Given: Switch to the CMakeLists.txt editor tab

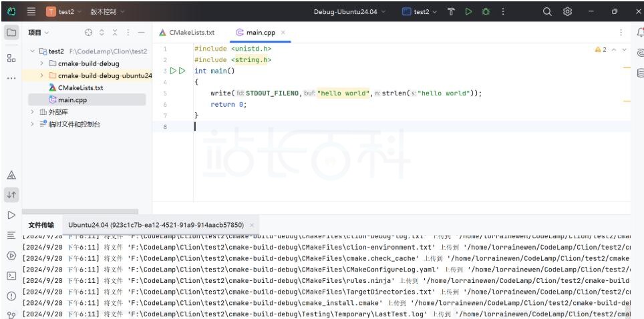Looking at the screenshot, I should click(188, 33).
